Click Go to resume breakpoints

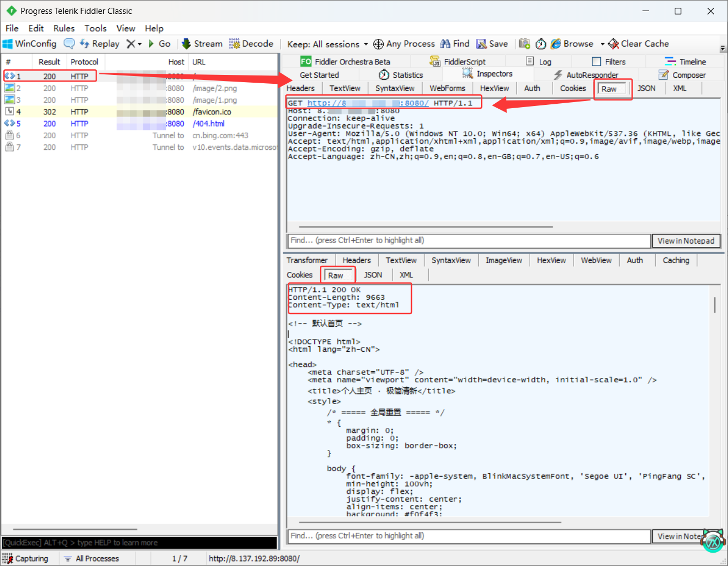(x=159, y=44)
